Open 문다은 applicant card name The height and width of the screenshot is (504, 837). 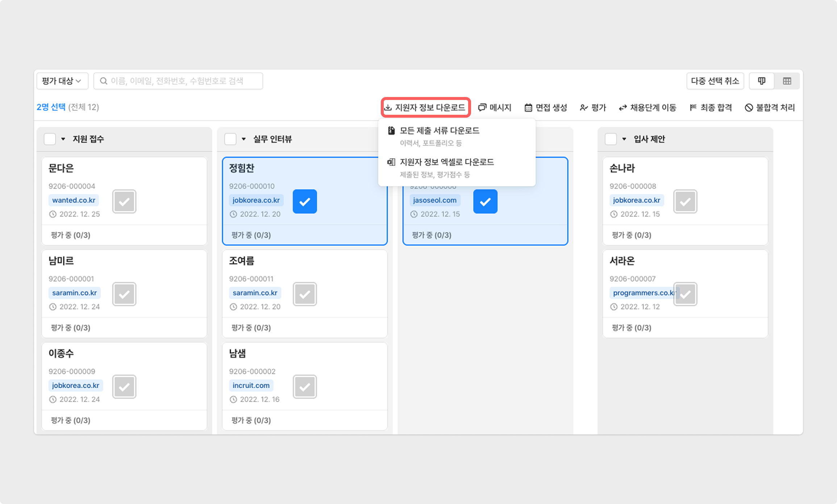(x=61, y=168)
